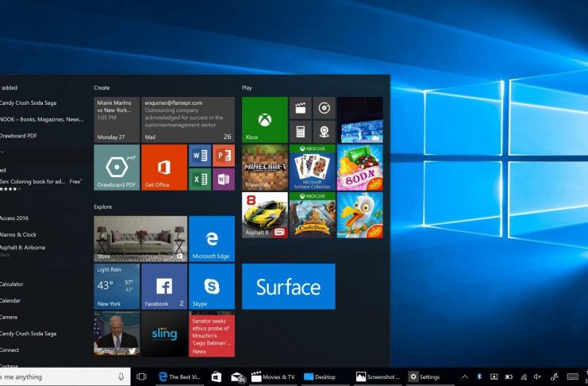Screen dimensions: 588x386
Task: Open Task View on the taskbar
Action: pyautogui.click(x=141, y=376)
